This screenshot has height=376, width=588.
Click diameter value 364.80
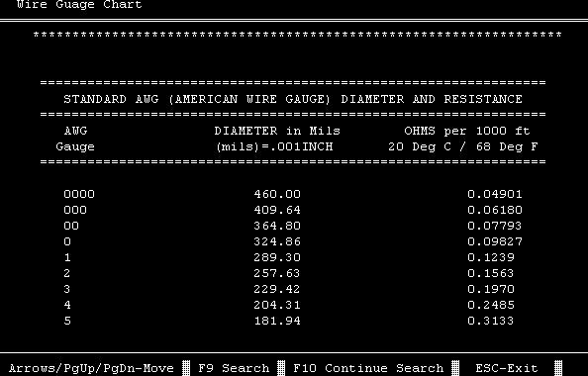tap(277, 226)
